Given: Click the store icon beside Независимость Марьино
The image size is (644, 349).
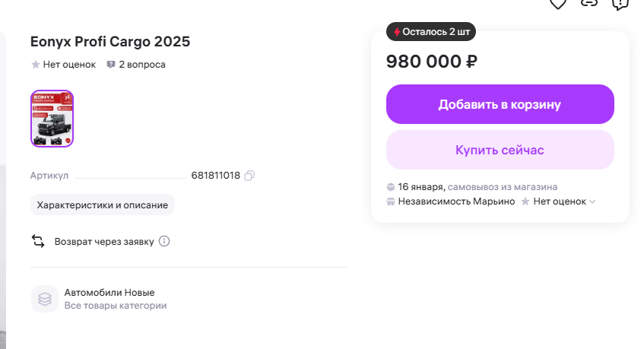Looking at the screenshot, I should pos(391,201).
